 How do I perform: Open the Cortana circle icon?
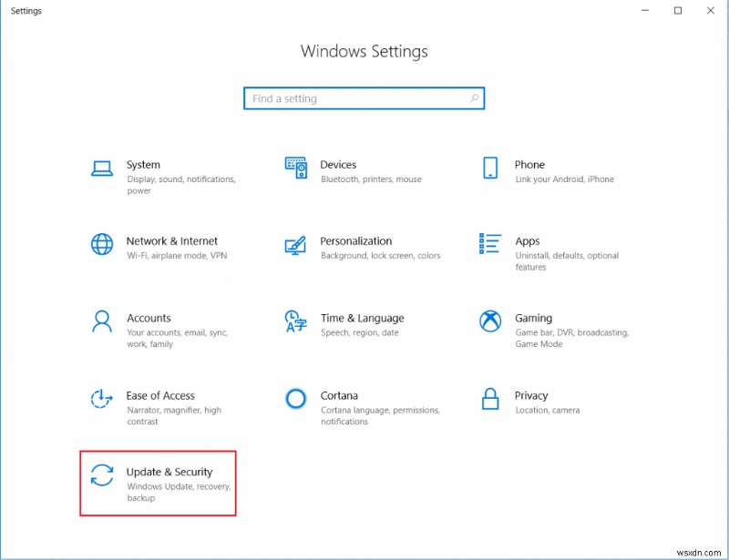(295, 399)
